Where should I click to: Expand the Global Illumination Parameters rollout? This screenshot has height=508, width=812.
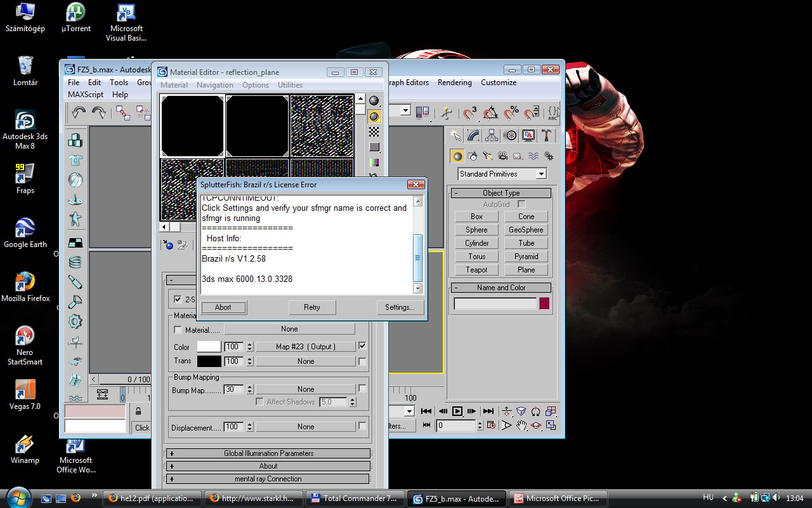(x=268, y=453)
